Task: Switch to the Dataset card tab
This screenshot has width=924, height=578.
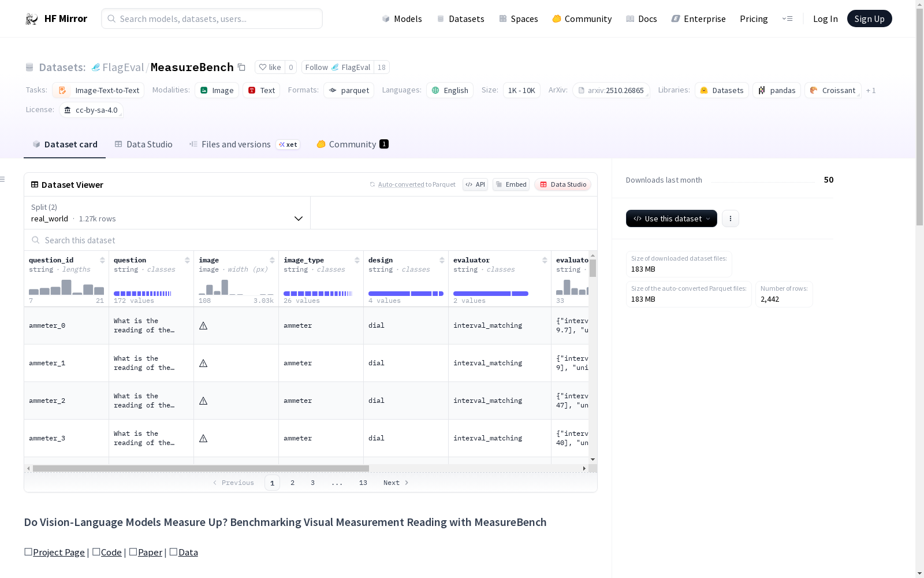Action: point(65,144)
